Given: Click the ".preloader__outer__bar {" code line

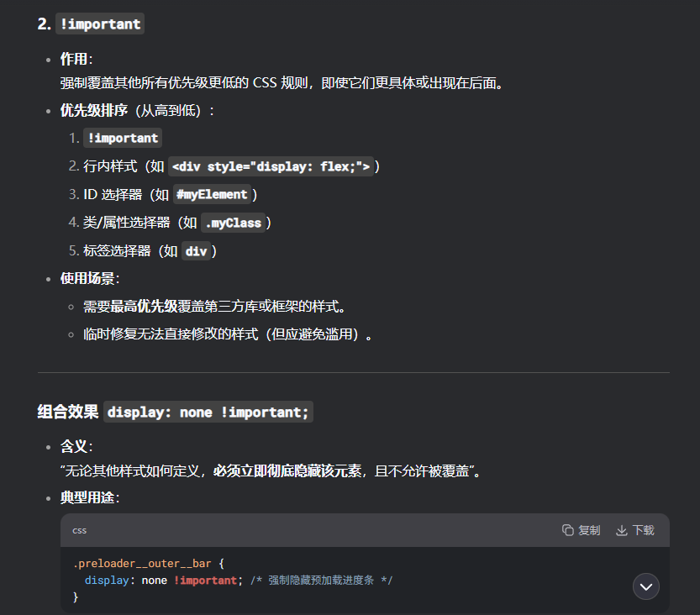Looking at the screenshot, I should 149,564.
